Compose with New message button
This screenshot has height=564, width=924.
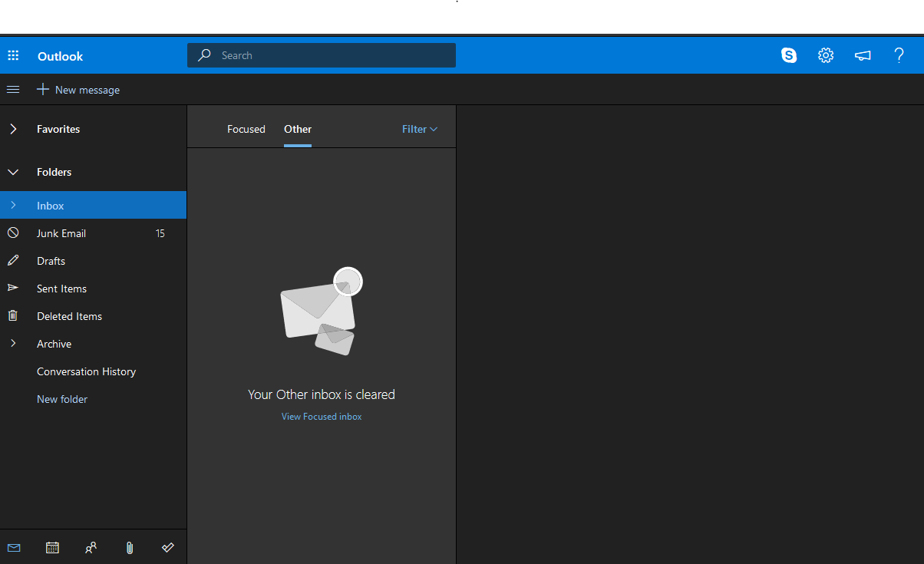pyautogui.click(x=78, y=90)
